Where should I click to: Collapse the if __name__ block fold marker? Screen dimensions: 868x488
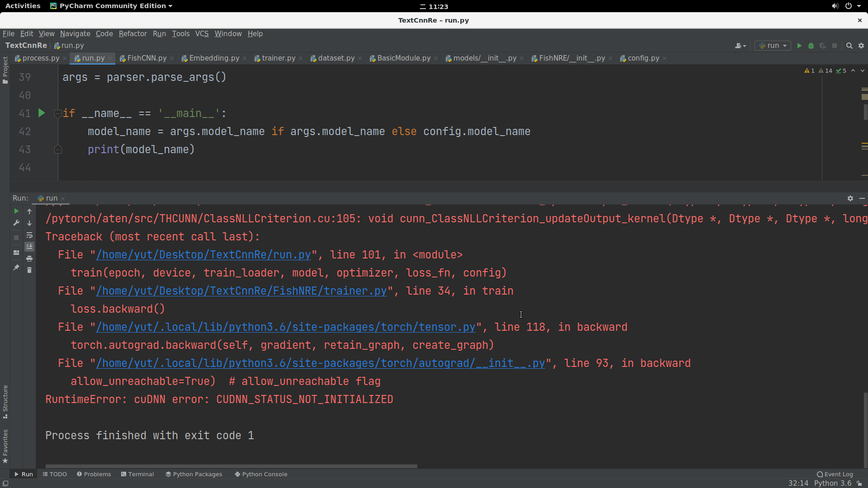coord(58,113)
